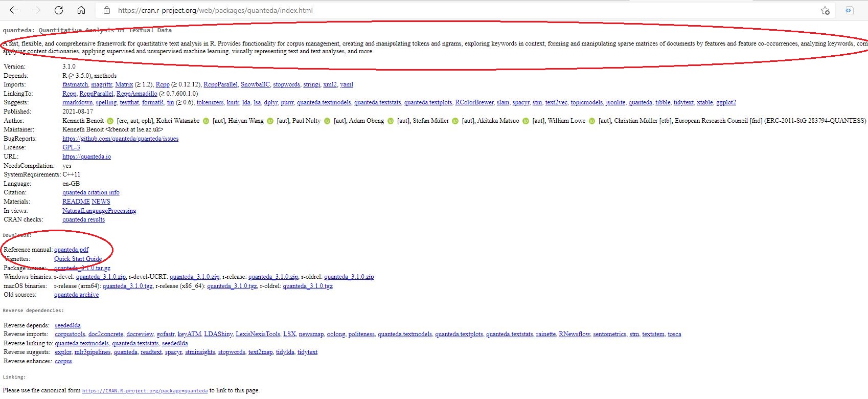Open the testthat suggested package
This screenshot has width=868, height=399.
coord(129,102)
